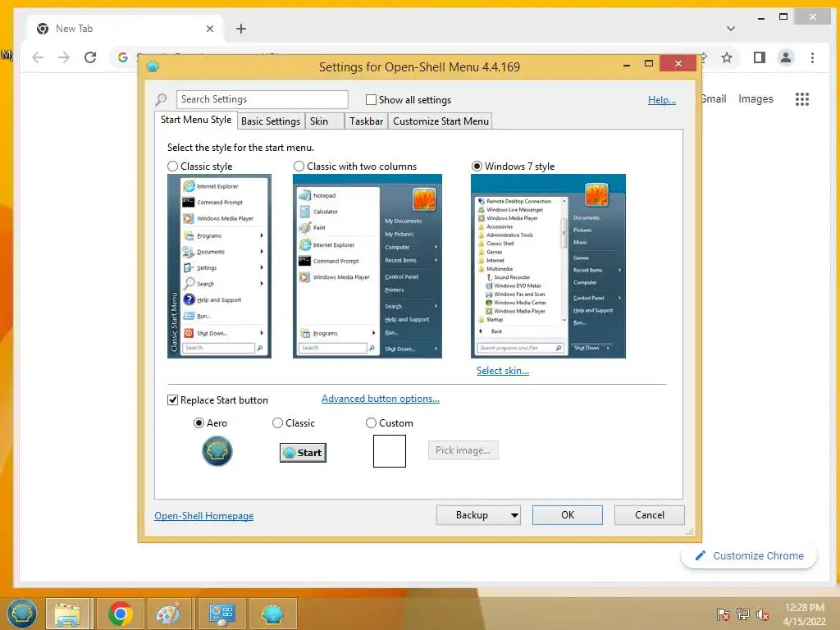The height and width of the screenshot is (630, 840).
Task: Go back in Chrome
Action: pos(38,57)
